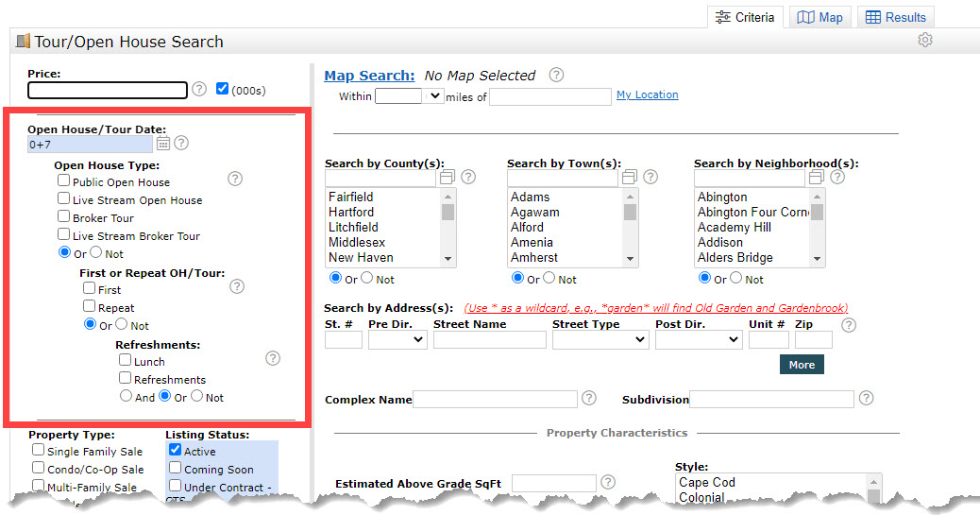Click the My Location link
980x515 pixels.
tap(647, 94)
